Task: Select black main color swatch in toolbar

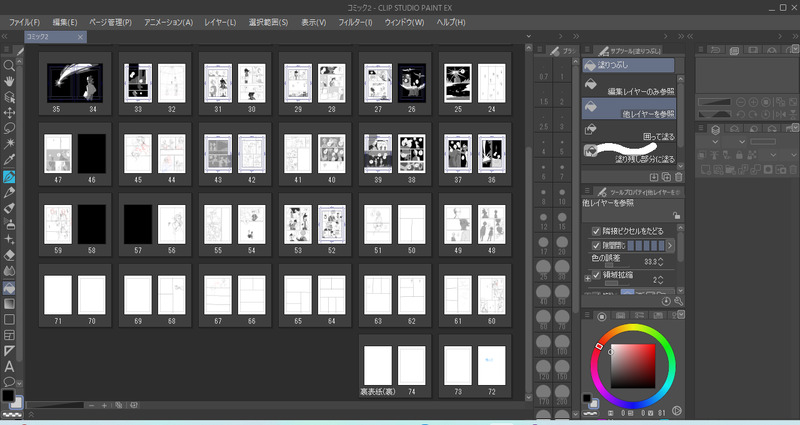Action: tap(8, 395)
